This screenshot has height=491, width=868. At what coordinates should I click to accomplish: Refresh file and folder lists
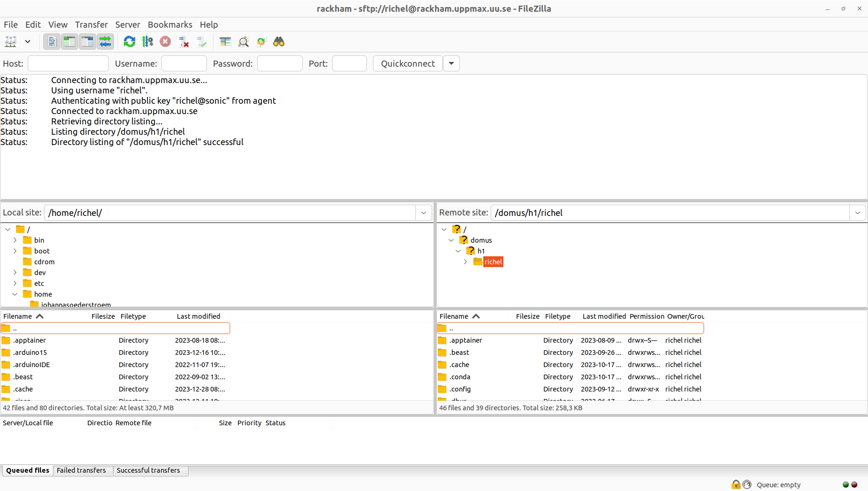click(x=129, y=42)
